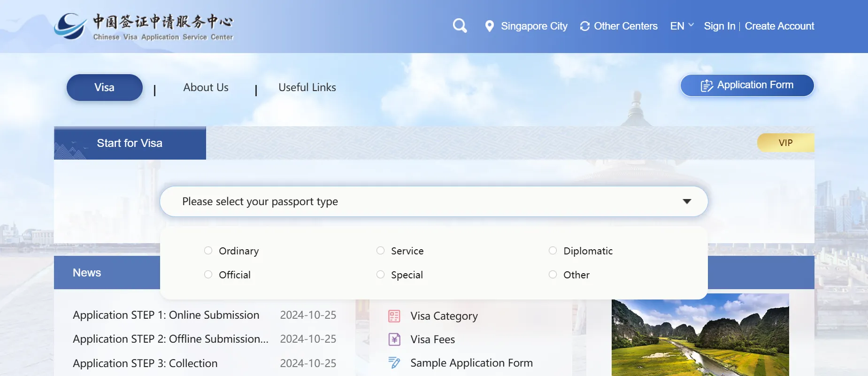Collapse the passport type dropdown arrow
868x376 pixels.
(x=687, y=201)
